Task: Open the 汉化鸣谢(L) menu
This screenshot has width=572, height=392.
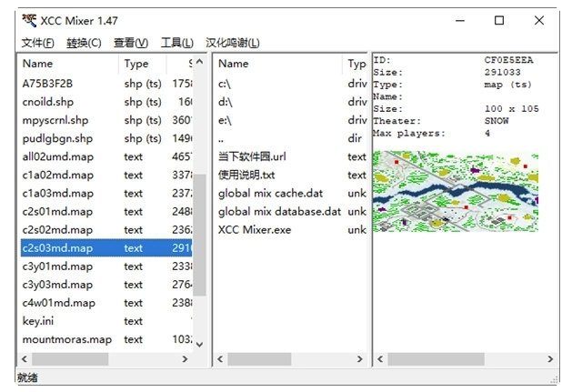Action: click(233, 43)
